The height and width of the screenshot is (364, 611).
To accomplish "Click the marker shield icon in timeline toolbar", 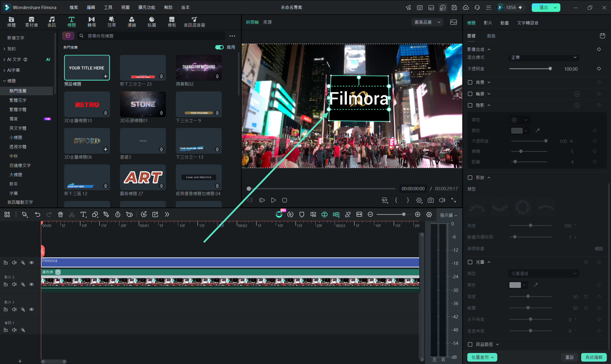I will pos(302,215).
